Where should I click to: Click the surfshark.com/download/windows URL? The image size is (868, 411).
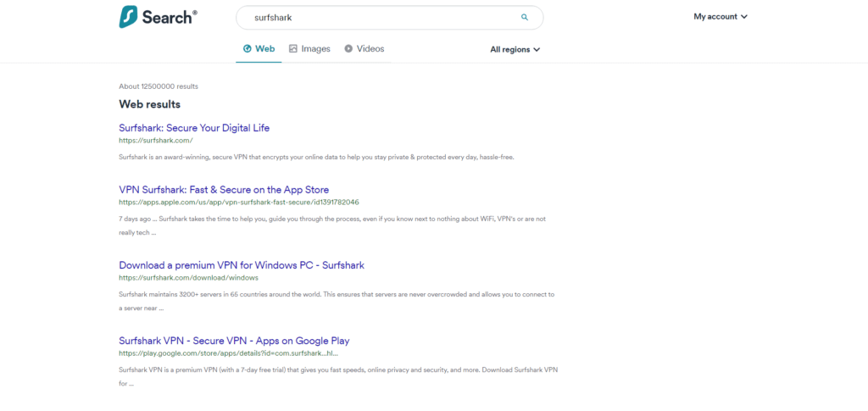[x=188, y=278]
